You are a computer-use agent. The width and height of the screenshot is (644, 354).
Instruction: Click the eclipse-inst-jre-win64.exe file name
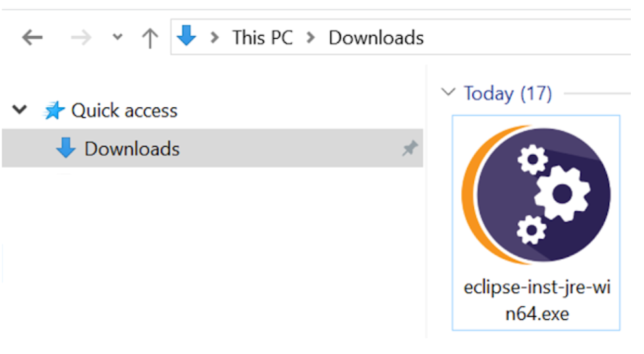537,301
